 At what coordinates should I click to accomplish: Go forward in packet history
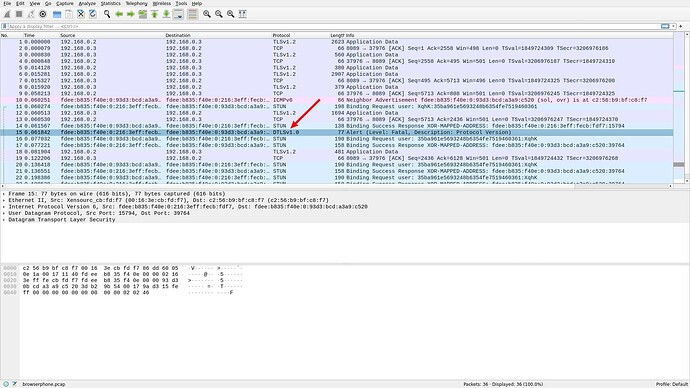pos(131,14)
